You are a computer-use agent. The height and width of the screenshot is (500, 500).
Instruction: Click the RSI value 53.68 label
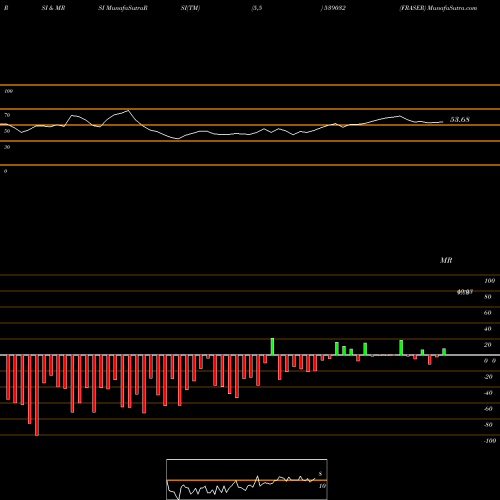click(460, 119)
